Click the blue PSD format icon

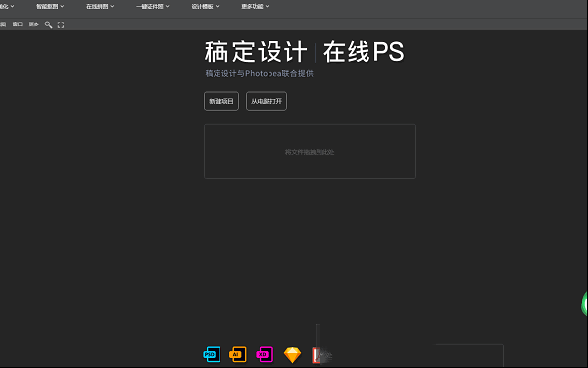(212, 354)
